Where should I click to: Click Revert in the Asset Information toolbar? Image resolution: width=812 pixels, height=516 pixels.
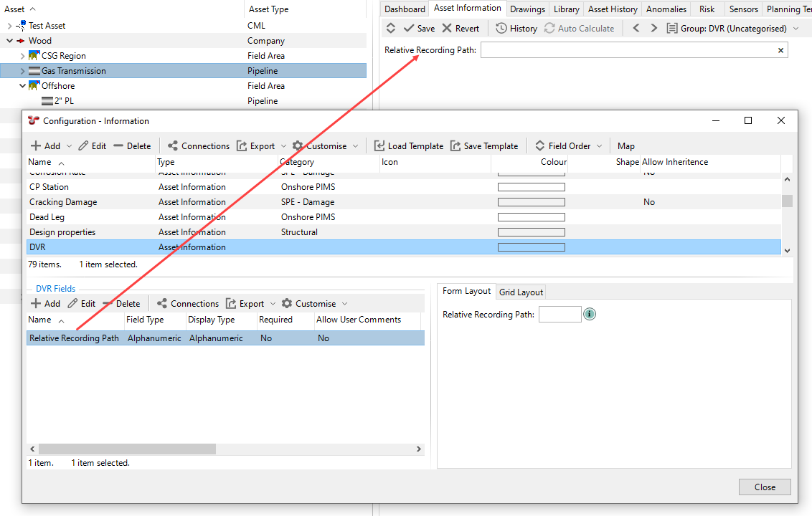461,29
